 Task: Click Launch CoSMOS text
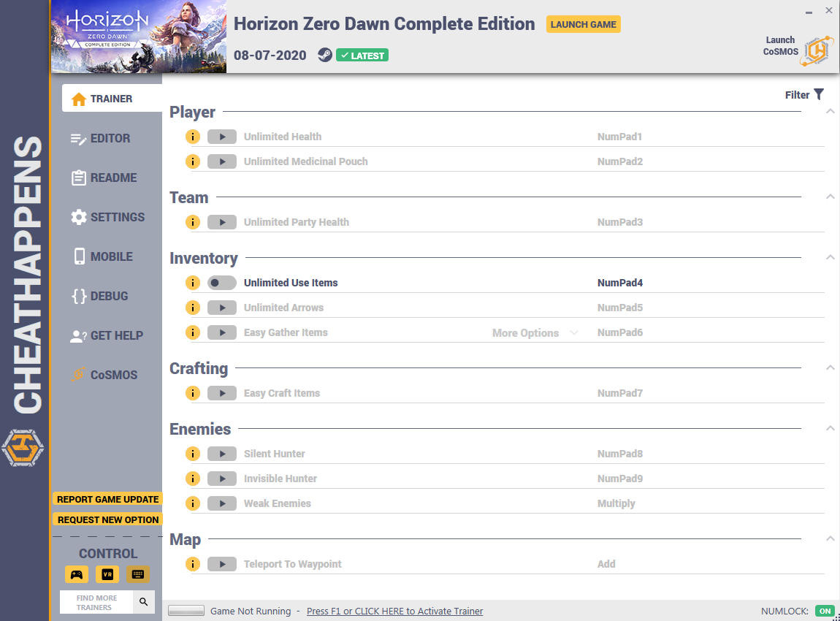[x=780, y=45]
